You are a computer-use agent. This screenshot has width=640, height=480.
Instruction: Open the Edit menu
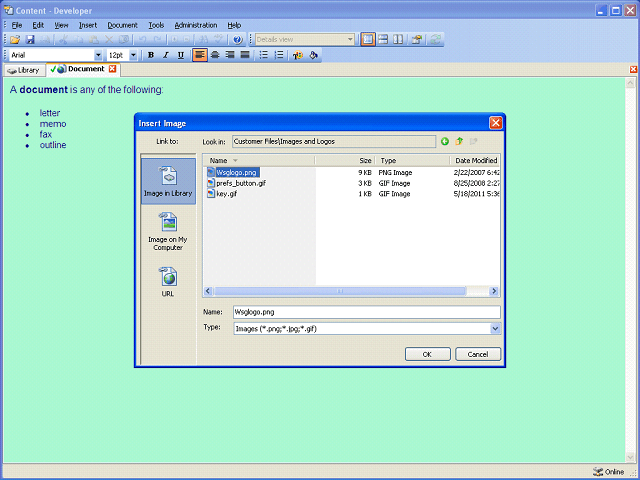38,25
